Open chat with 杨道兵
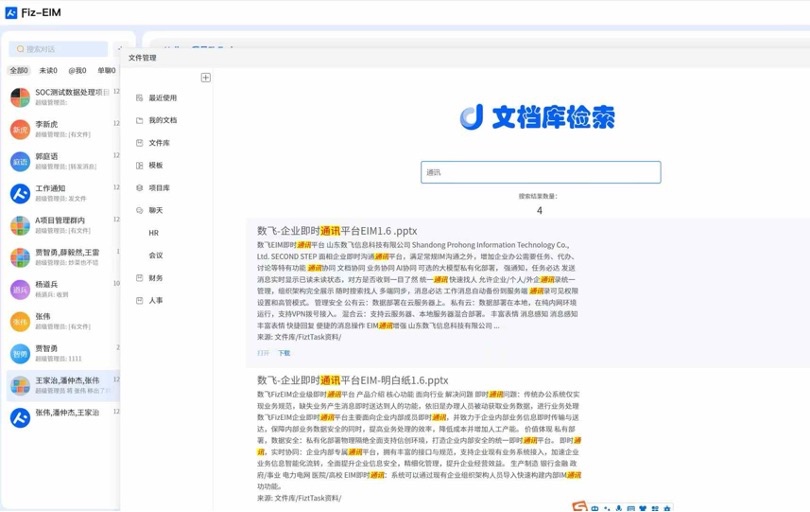The width and height of the screenshot is (810, 512). point(64,289)
